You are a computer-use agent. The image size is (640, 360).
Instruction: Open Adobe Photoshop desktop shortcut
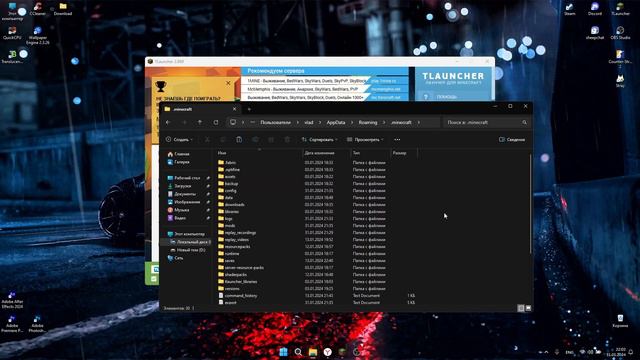[x=37, y=324]
